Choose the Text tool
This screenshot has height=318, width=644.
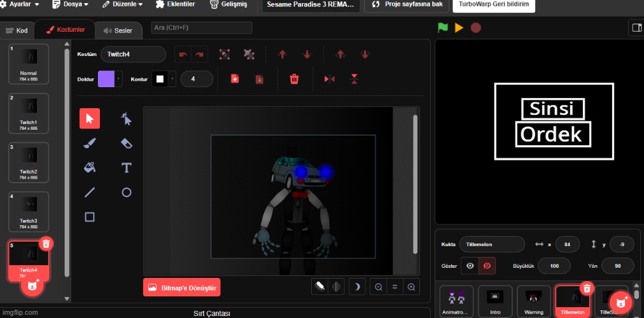127,167
